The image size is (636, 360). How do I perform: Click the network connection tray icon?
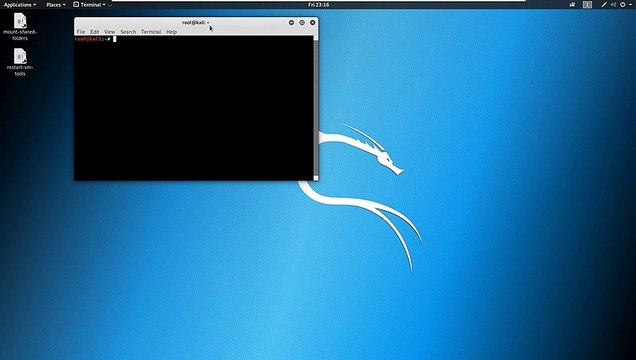(604, 5)
